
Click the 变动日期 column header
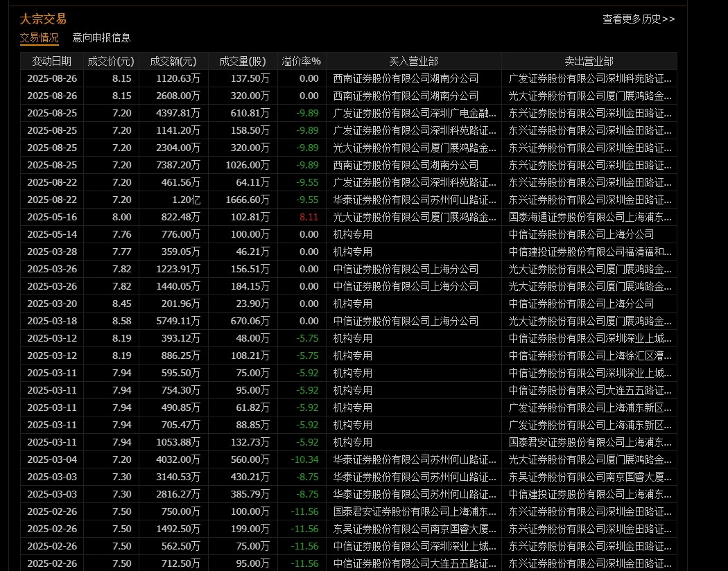[51, 61]
